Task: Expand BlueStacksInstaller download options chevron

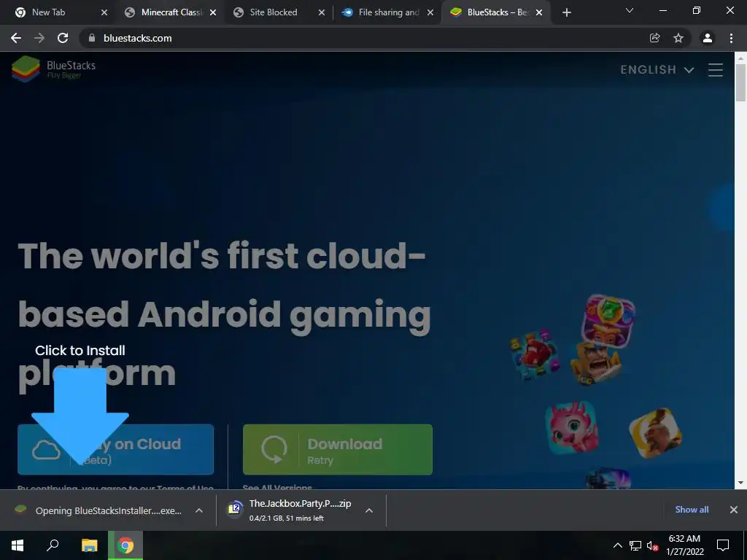Action: 199,510
